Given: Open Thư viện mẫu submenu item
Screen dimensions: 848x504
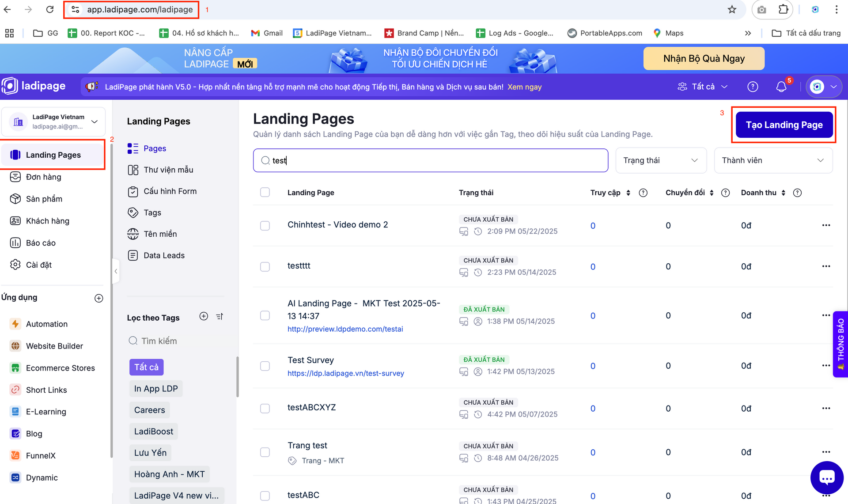Looking at the screenshot, I should (x=168, y=170).
